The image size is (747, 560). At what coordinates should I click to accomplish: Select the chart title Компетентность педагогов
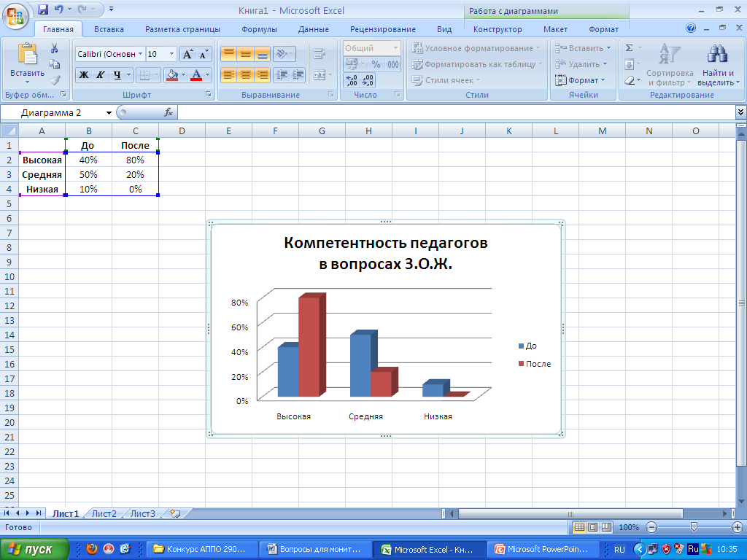tap(385, 253)
